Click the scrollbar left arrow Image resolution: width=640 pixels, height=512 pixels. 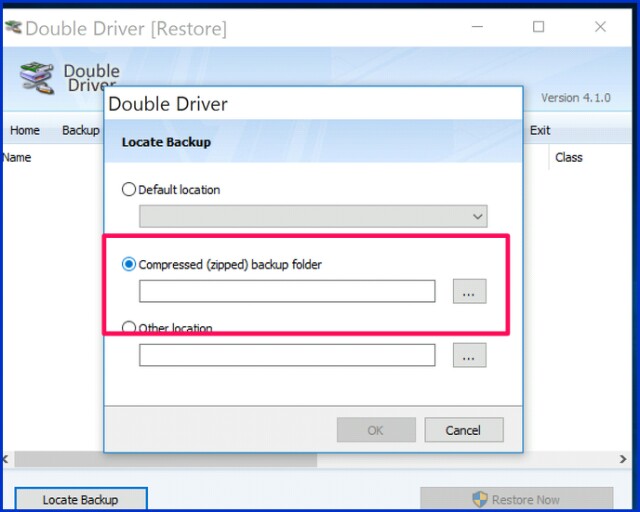pos(6,459)
